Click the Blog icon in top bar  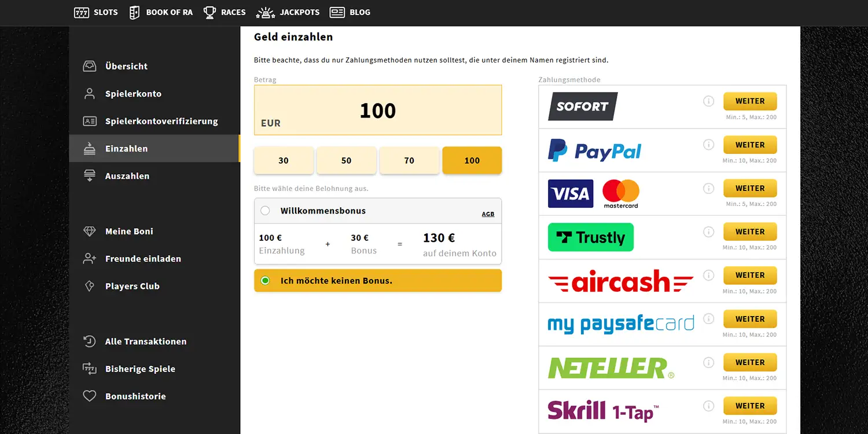click(x=337, y=12)
